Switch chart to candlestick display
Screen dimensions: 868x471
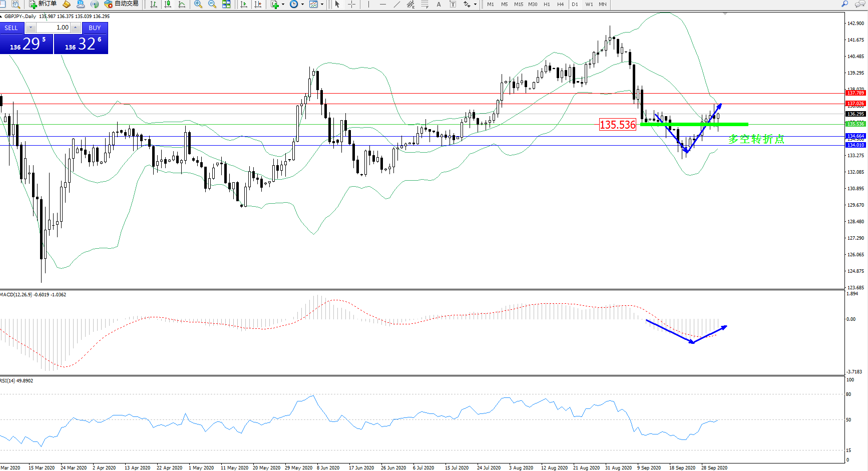click(168, 4)
